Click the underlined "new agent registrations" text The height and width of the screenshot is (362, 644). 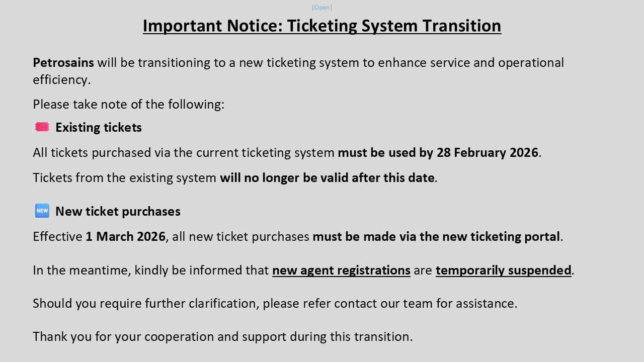[341, 270]
